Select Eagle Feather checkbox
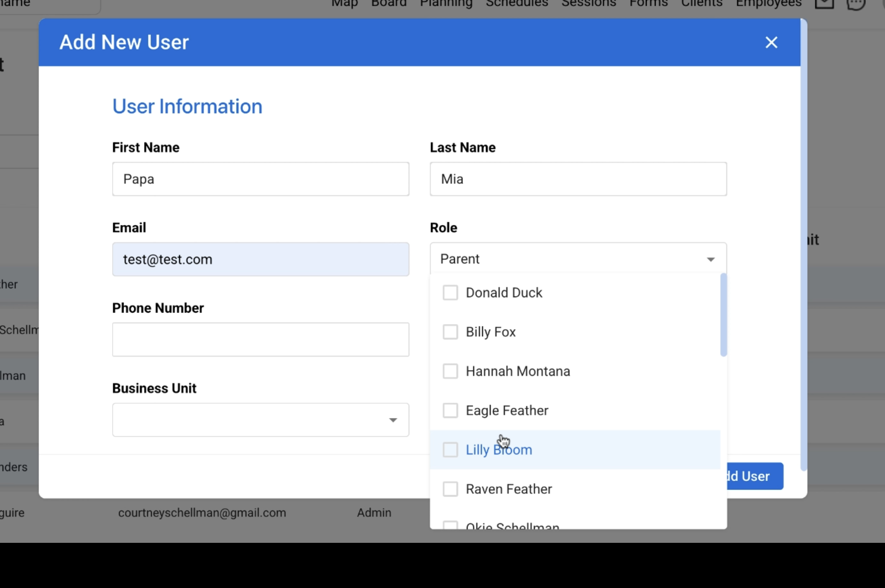Image resolution: width=885 pixels, height=588 pixels. click(x=450, y=410)
